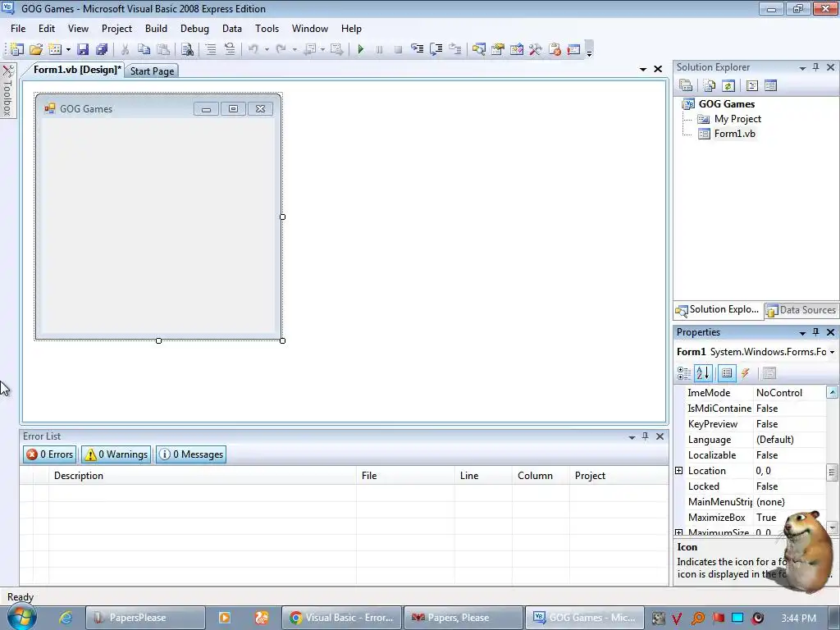
Task: Click the Step Over debug icon
Action: click(x=436, y=49)
